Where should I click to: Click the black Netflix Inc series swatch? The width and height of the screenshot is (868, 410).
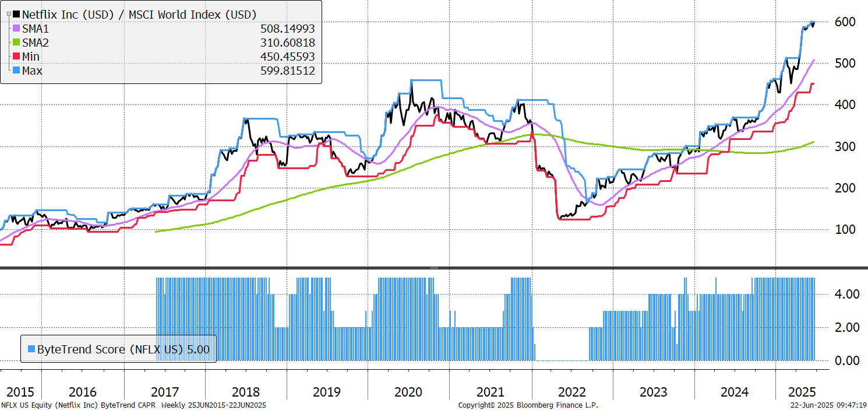tap(16, 15)
